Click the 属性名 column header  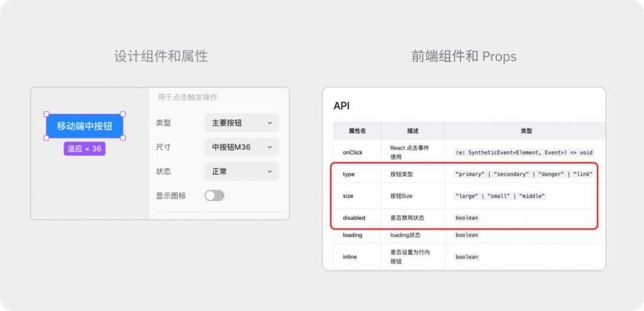coord(357,131)
